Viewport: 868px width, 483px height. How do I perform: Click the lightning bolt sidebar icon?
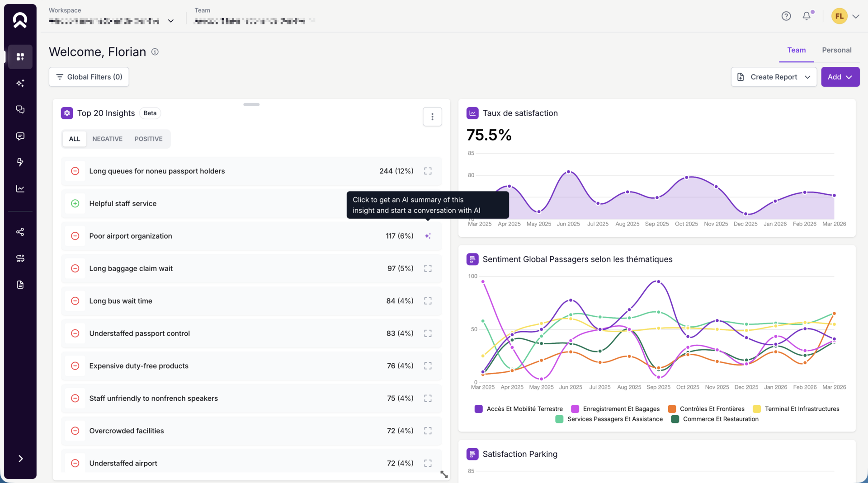tap(20, 162)
